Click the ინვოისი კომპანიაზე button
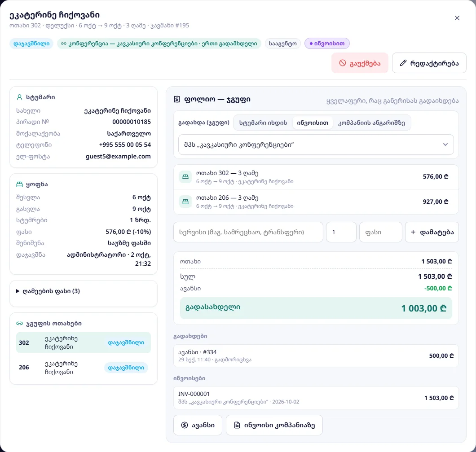Screen dimensions: 476x452 tap(274, 426)
